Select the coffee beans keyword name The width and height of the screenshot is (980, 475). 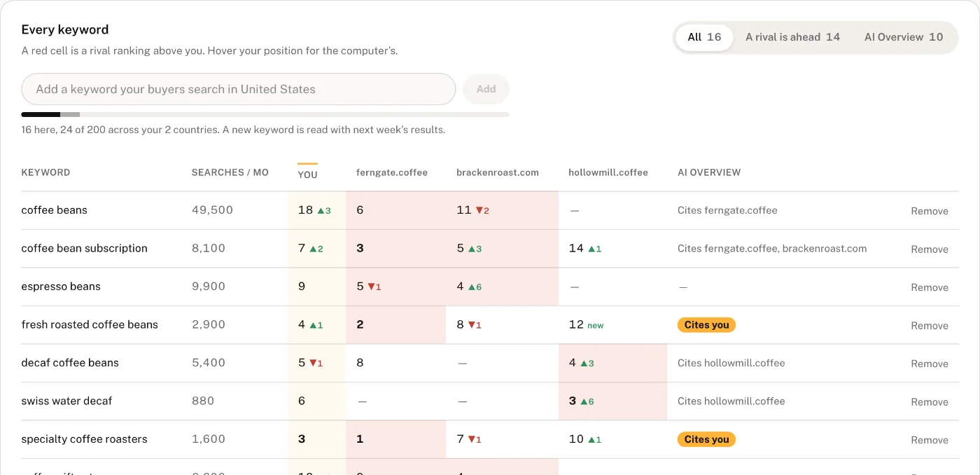[55, 210]
